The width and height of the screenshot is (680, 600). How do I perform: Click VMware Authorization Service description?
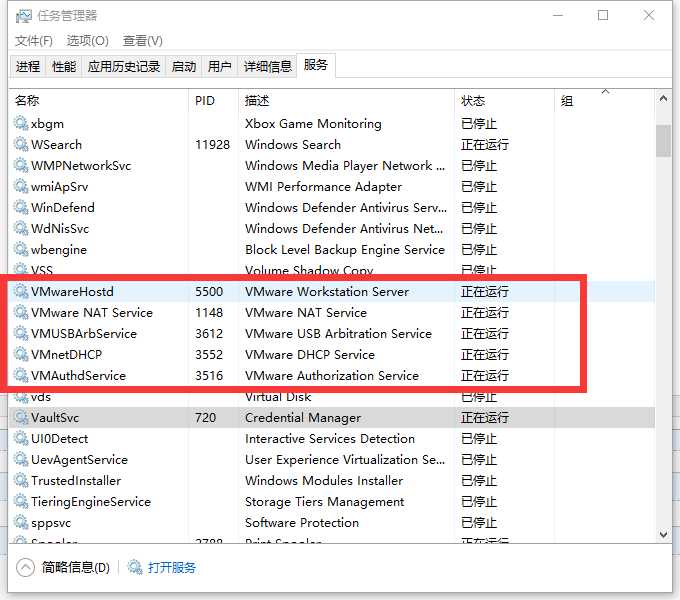[332, 375]
